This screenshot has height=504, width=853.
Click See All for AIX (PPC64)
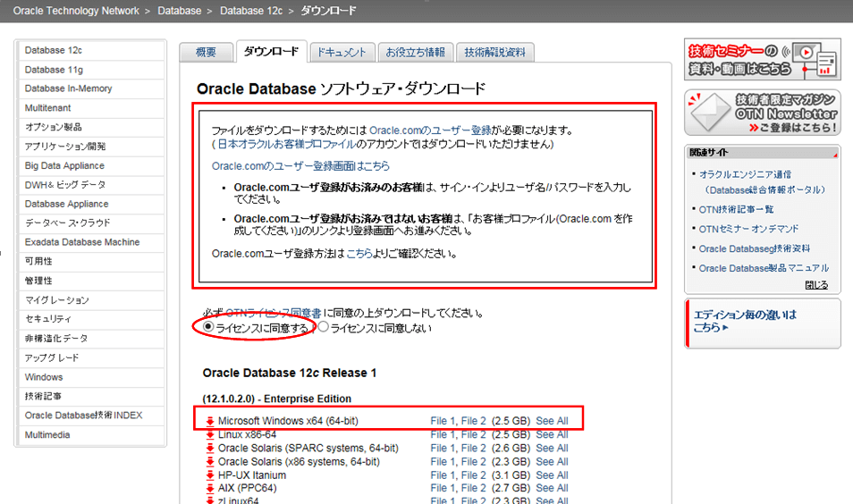tap(552, 488)
